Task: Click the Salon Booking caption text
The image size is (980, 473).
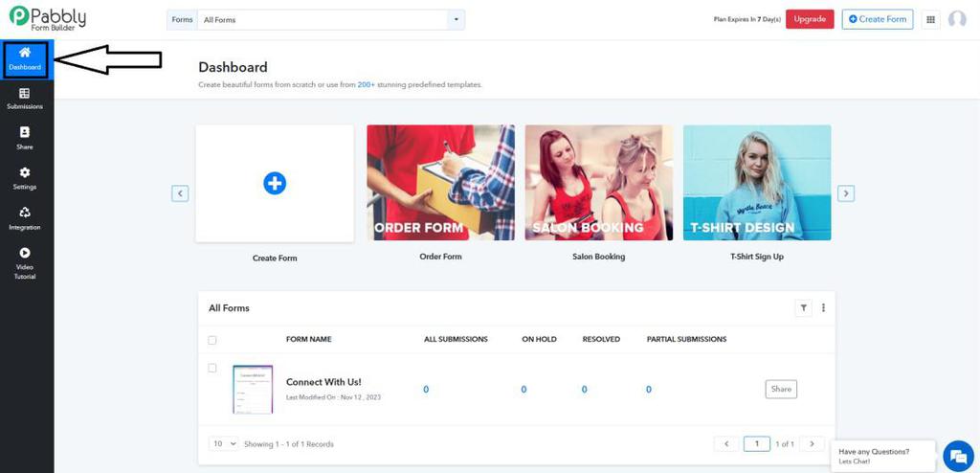Action: click(x=599, y=257)
